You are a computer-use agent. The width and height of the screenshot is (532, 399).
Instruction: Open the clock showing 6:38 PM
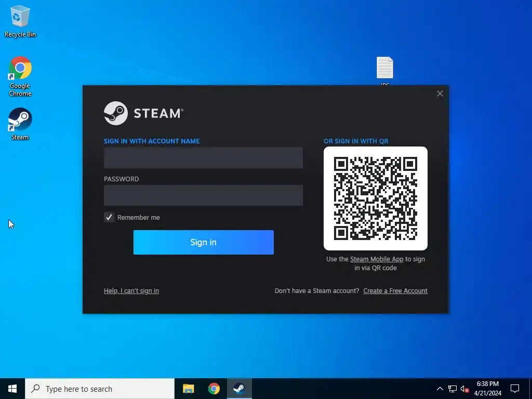point(487,389)
